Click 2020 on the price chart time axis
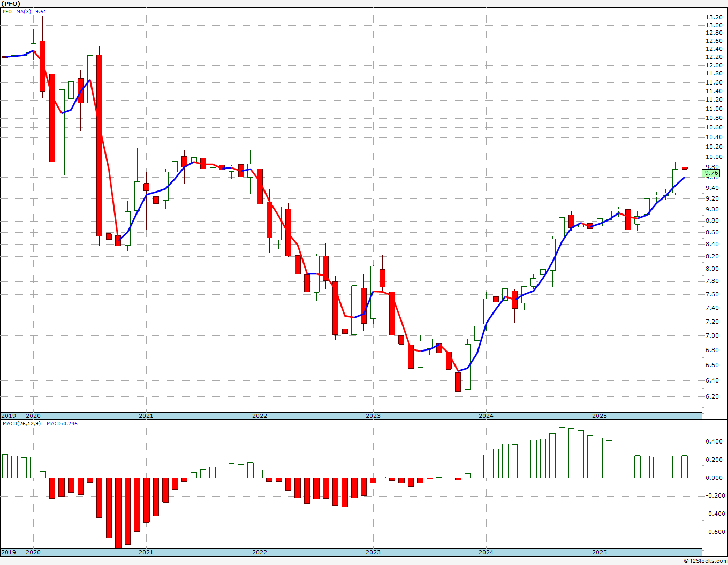Image resolution: width=728 pixels, height=565 pixels. click(33, 416)
